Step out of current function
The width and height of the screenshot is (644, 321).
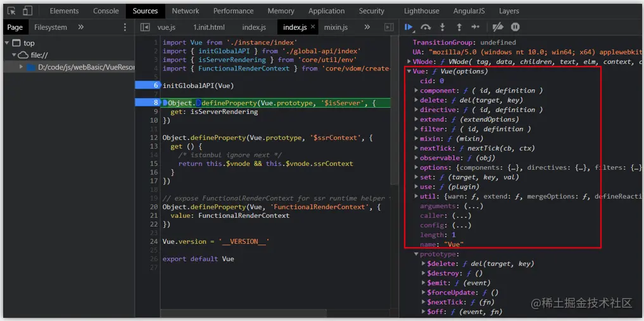[459, 27]
